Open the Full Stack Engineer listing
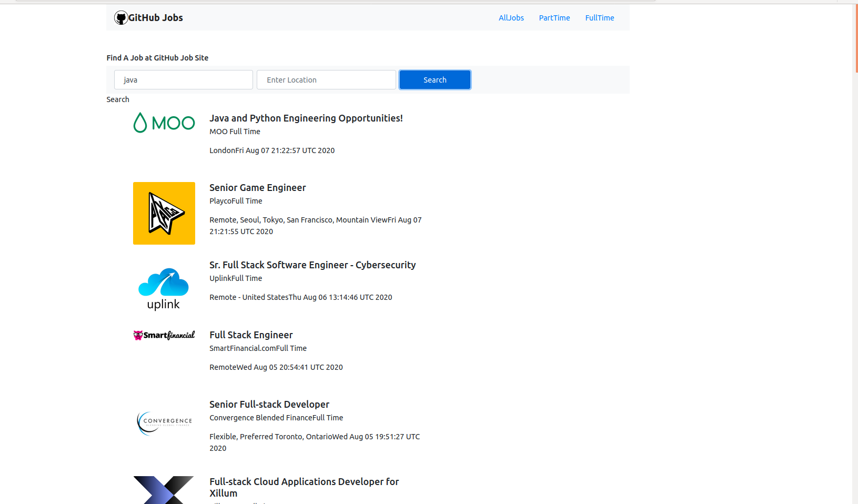This screenshot has height=504, width=858. coord(251,335)
